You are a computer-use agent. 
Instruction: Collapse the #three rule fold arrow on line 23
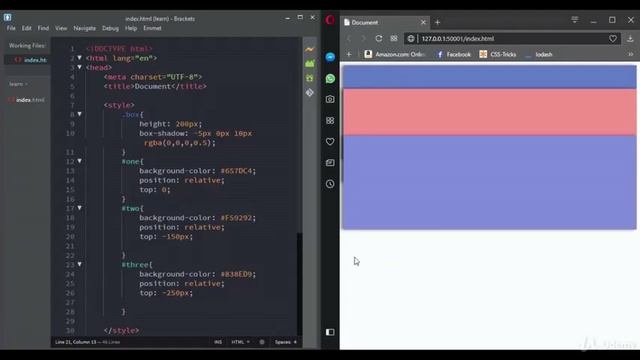(80, 264)
